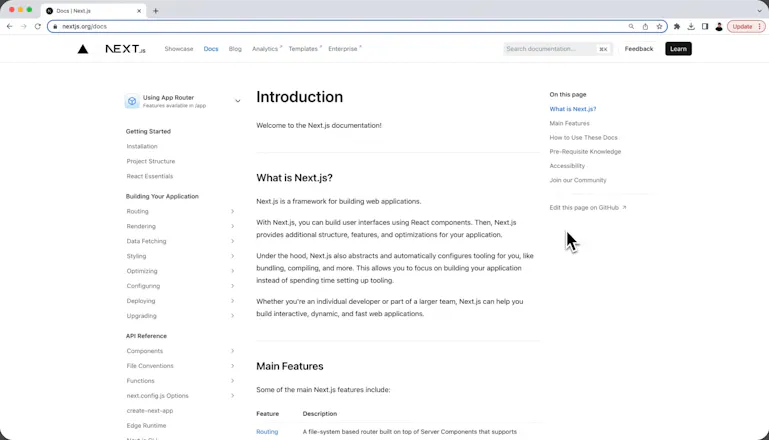This screenshot has height=440, width=769.
Task: Open Edit this page on GitHub
Action: (x=588, y=207)
